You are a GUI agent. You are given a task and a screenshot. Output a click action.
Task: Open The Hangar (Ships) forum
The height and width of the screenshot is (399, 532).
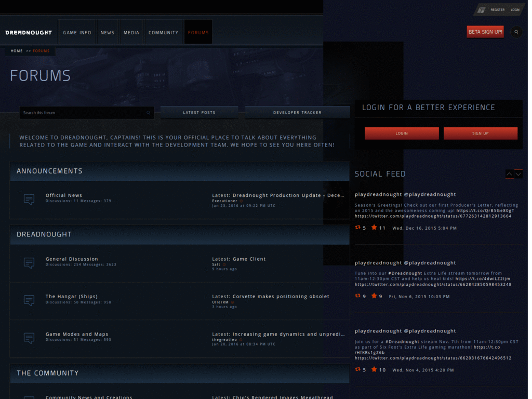pyautogui.click(x=72, y=297)
